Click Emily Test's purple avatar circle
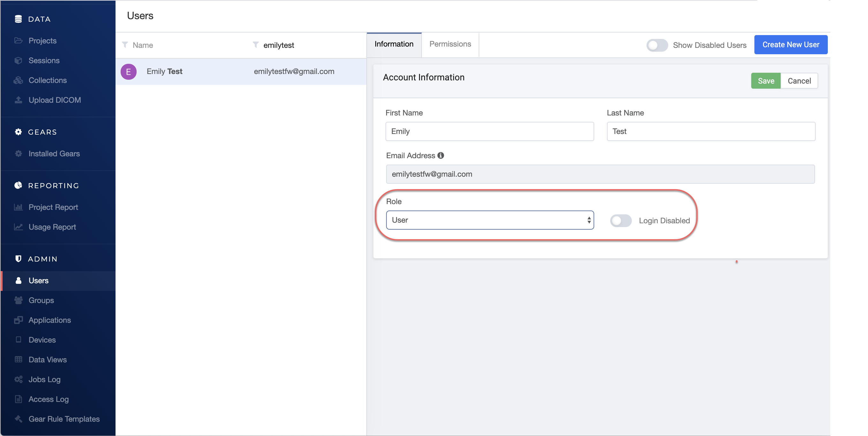The height and width of the screenshot is (436, 868). coord(128,71)
